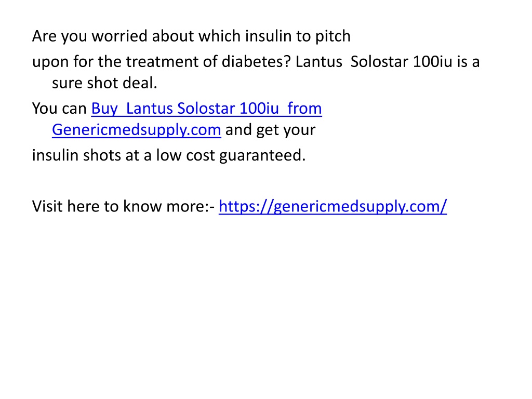This screenshot has width=532, height=399.
Task: Click 'Visit here to know more:-' text
Action: [124, 206]
